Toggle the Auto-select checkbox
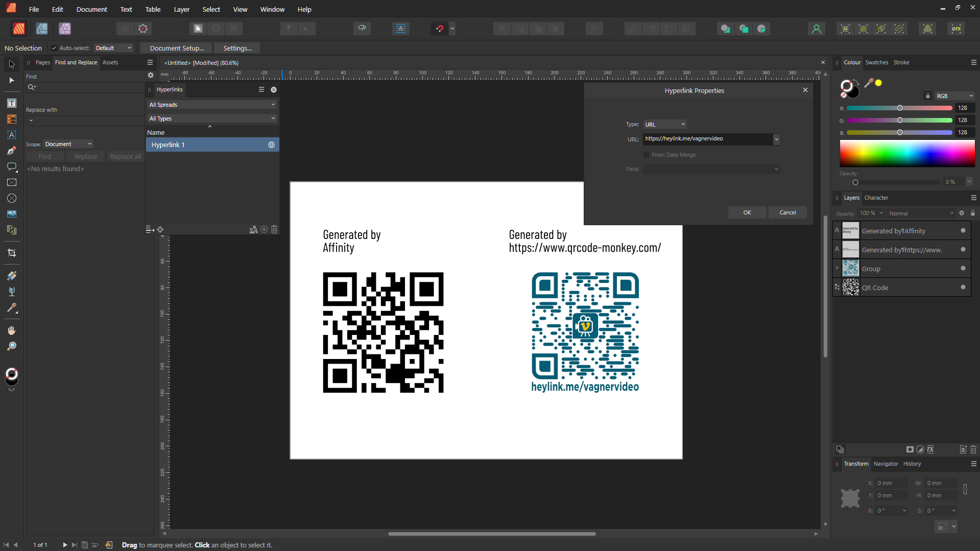This screenshot has width=980, height=551. point(54,48)
